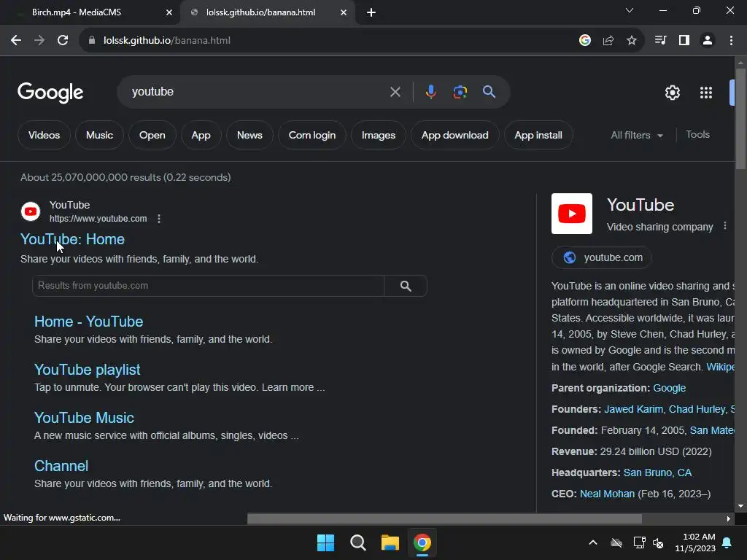Open the YouTube Music link
Screen dimensions: 747x560
84,418
